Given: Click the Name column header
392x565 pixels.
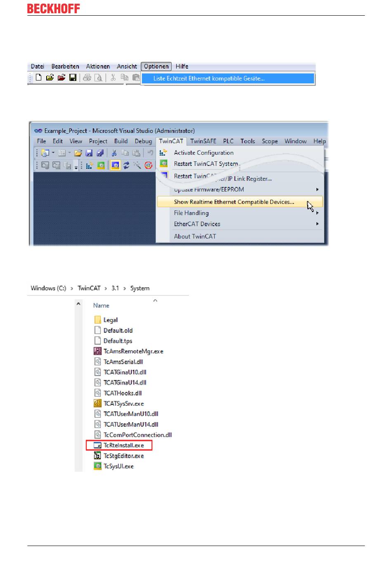Looking at the screenshot, I should click(x=101, y=305).
